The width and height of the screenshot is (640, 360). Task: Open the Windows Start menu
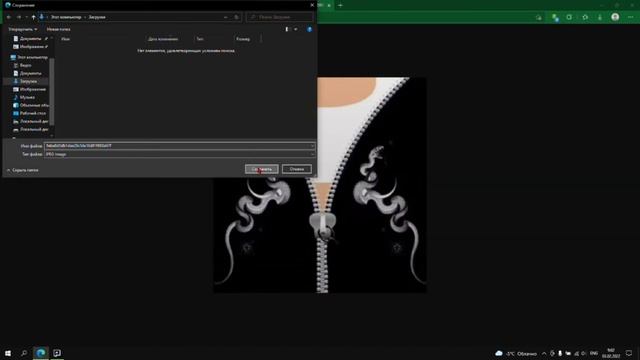point(8,353)
